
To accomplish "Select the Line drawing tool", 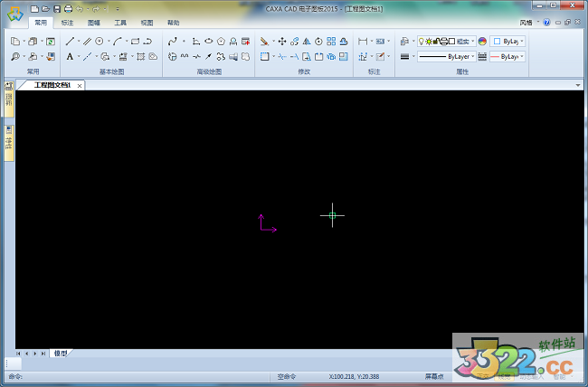I will click(x=70, y=41).
